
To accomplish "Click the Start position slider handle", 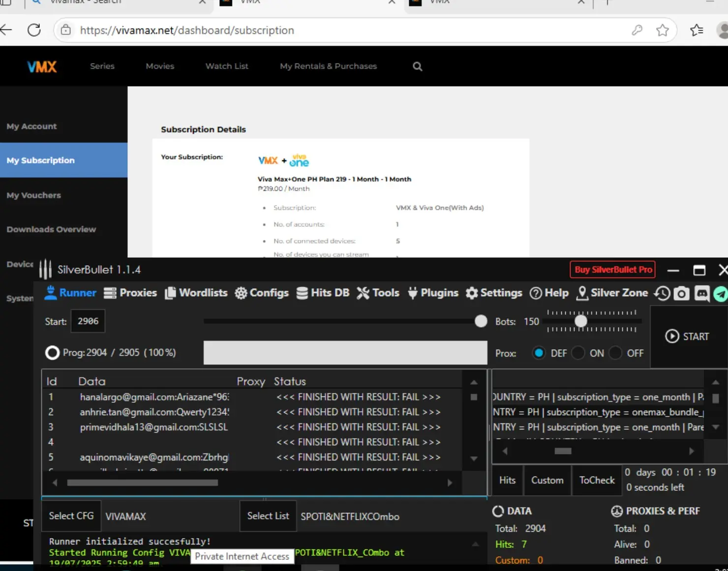I will coord(481,321).
